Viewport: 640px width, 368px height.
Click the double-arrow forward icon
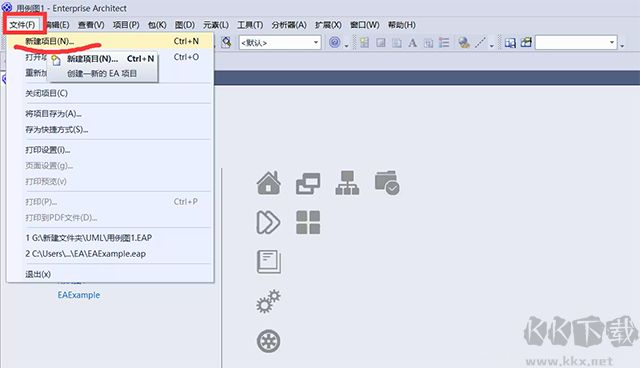pyautogui.click(x=268, y=222)
